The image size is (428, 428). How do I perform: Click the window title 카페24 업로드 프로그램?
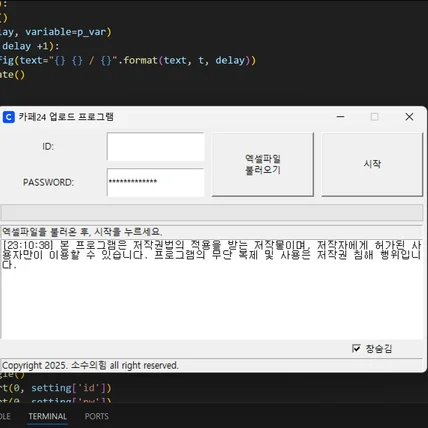pyautogui.click(x=66, y=117)
